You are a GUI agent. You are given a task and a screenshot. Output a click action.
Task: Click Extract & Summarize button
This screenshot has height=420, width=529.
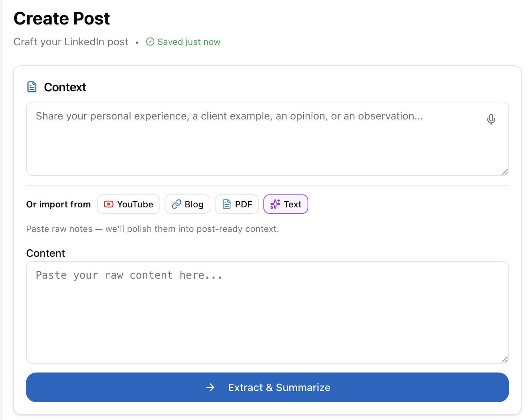267,387
